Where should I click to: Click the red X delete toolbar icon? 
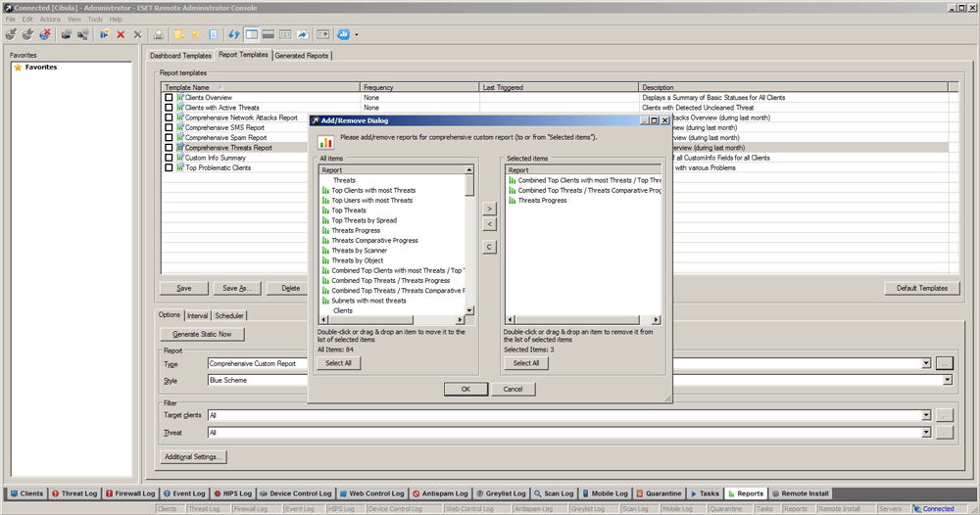(121, 35)
